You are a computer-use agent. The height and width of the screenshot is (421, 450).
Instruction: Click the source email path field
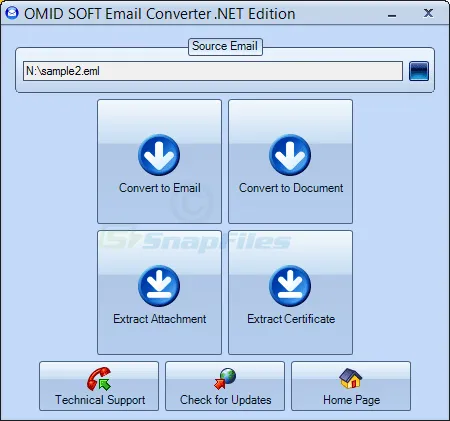pyautogui.click(x=213, y=71)
